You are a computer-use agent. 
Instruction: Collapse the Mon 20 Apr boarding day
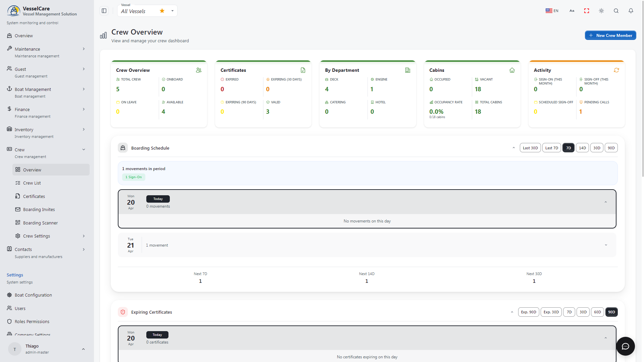coord(606,202)
